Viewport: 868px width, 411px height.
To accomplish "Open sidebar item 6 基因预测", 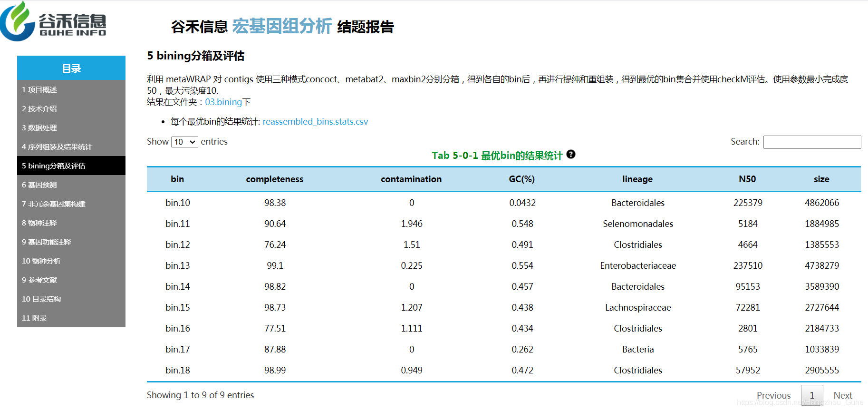I will click(71, 185).
